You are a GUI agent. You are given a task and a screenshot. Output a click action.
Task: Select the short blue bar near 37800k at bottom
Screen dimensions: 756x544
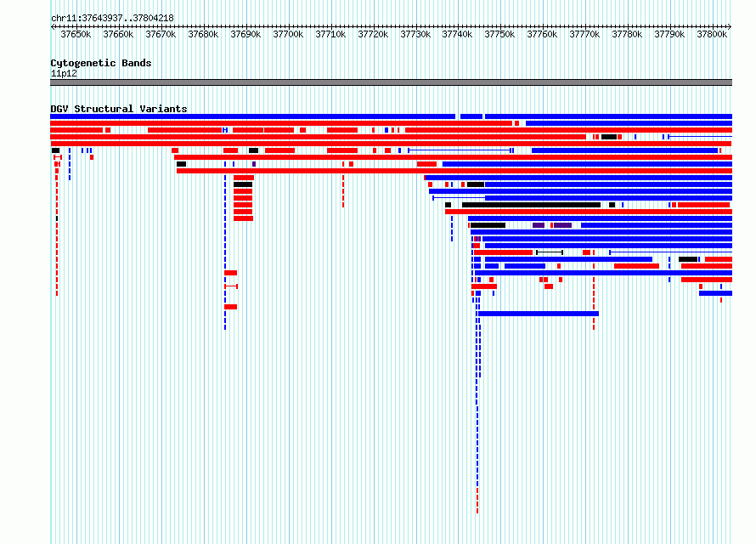pos(715,293)
